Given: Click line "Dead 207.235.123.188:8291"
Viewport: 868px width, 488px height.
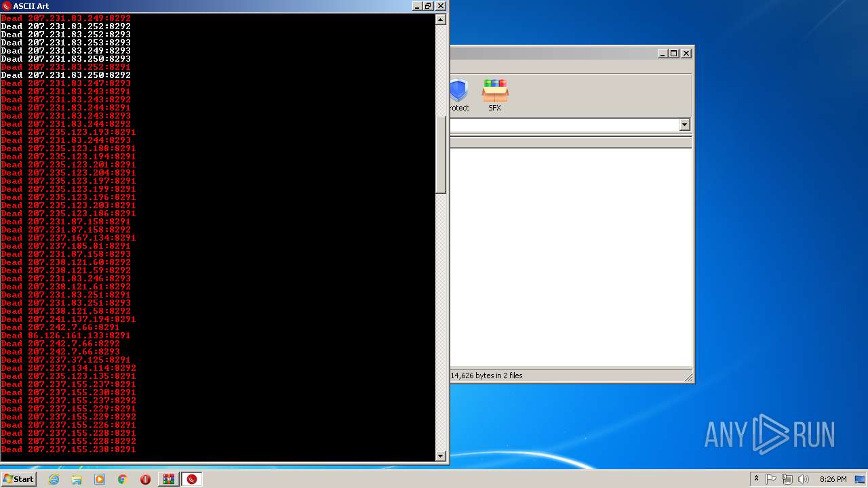Looking at the screenshot, I should point(68,148).
